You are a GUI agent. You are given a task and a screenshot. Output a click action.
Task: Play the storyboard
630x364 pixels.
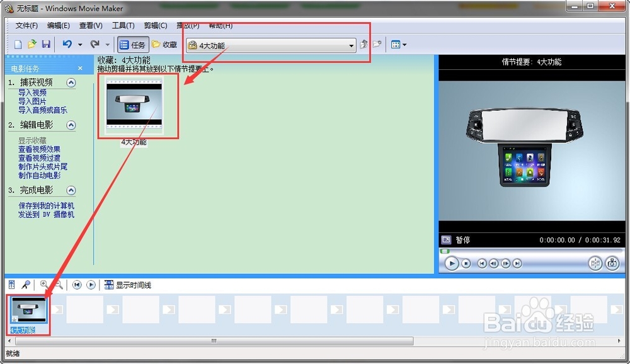pyautogui.click(x=91, y=285)
